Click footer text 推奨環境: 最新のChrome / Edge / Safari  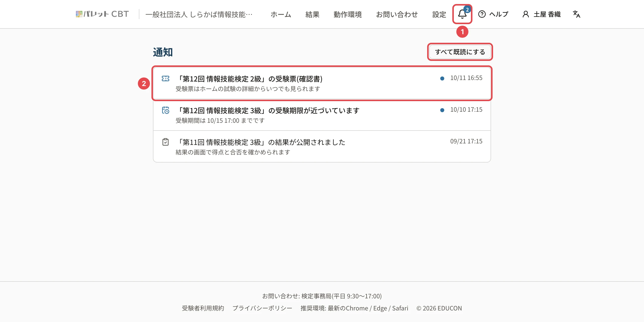(x=354, y=308)
